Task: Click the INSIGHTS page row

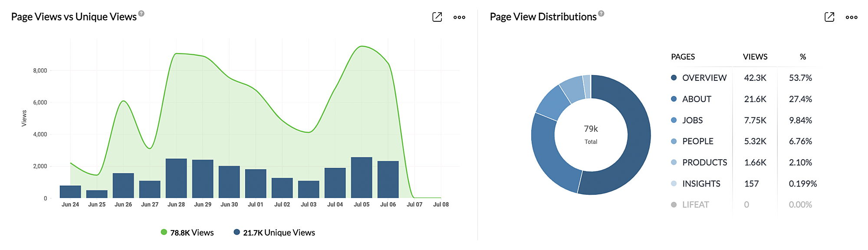Action: point(744,184)
